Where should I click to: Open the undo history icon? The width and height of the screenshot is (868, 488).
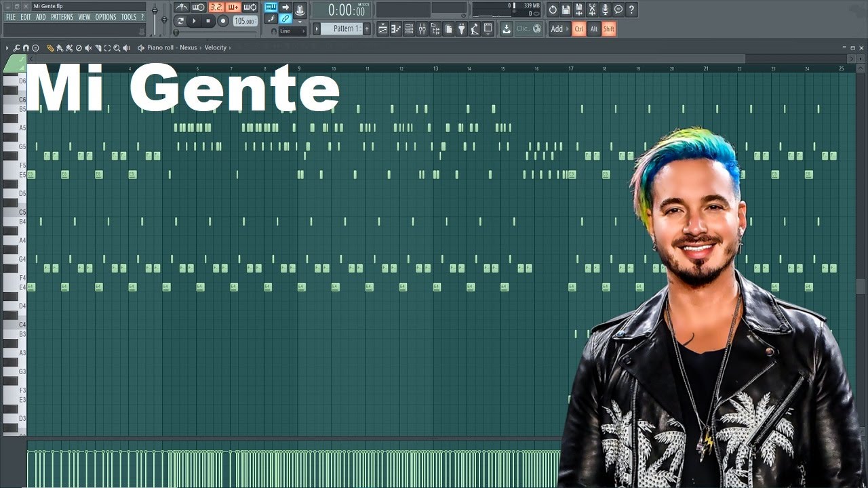[553, 9]
